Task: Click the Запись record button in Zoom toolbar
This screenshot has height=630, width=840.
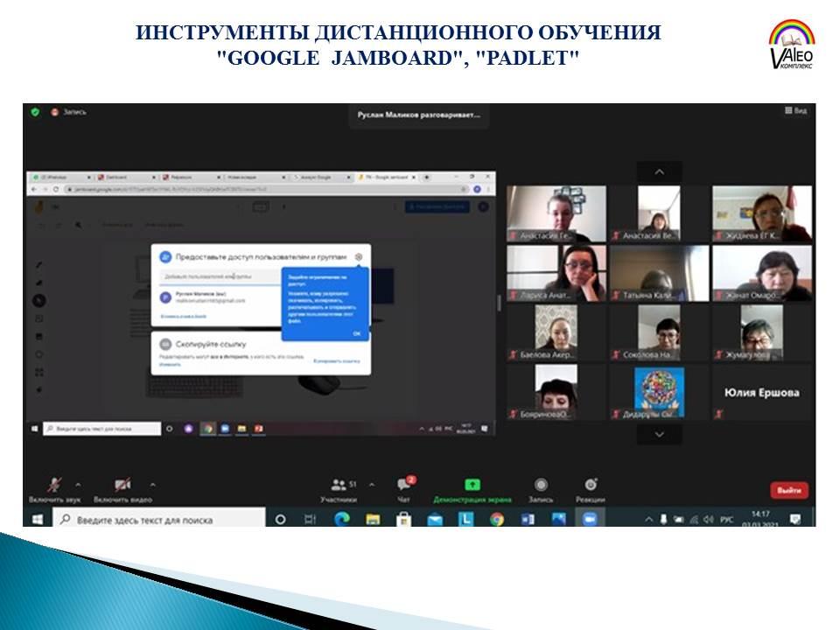Action: pyautogui.click(x=541, y=490)
